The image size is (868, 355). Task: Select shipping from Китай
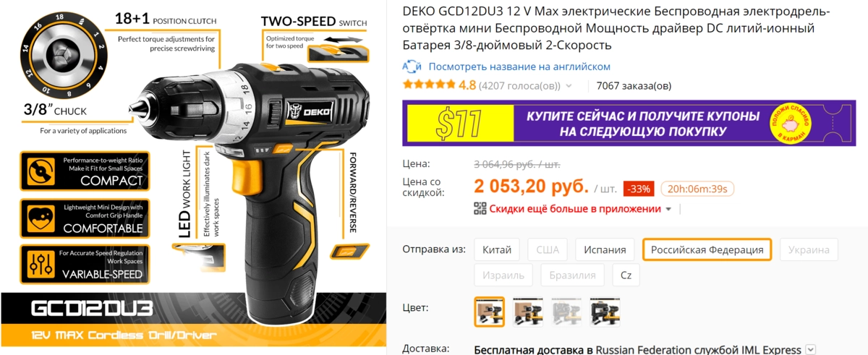pos(497,250)
